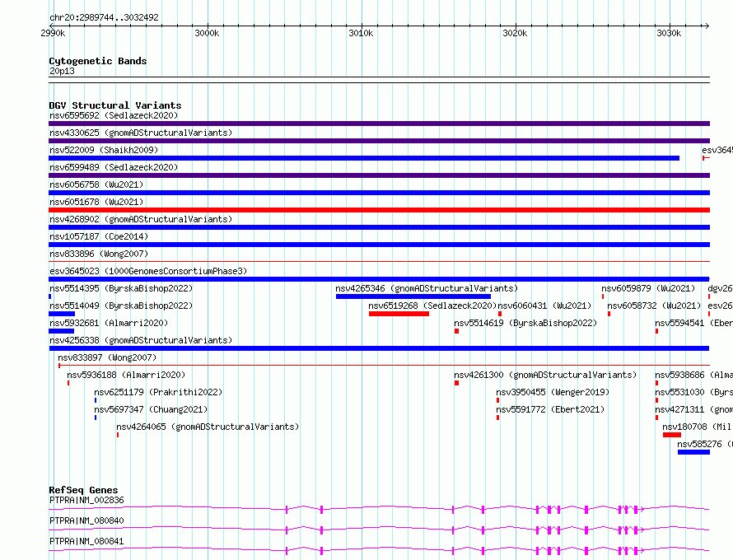Screen dimensions: 733x560
Task: Click the 3000k ruler position
Action: (x=207, y=33)
